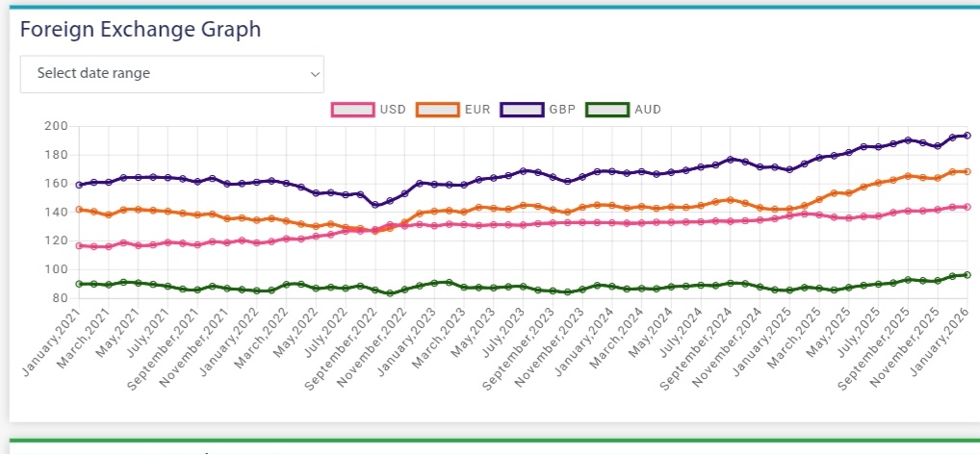Open the Select date range dropdown
Viewport: 980px width, 454px height.
click(x=171, y=73)
